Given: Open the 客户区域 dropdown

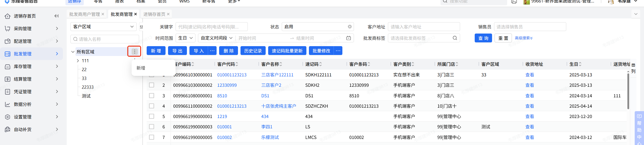Looking at the screenshot, I should 103,27.
